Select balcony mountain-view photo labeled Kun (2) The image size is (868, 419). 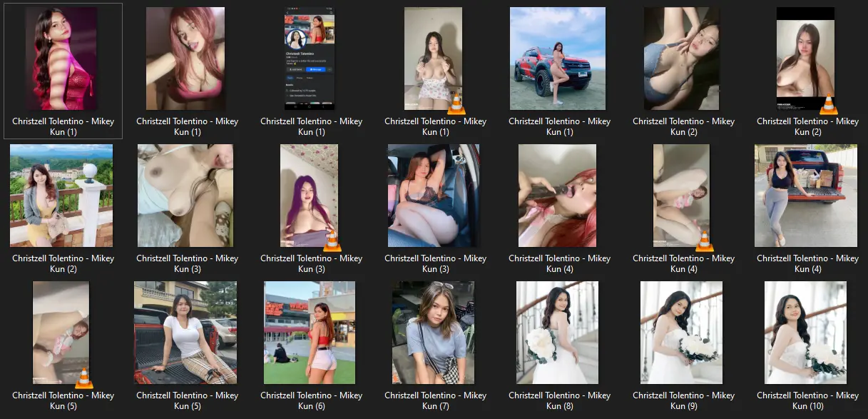coord(61,196)
